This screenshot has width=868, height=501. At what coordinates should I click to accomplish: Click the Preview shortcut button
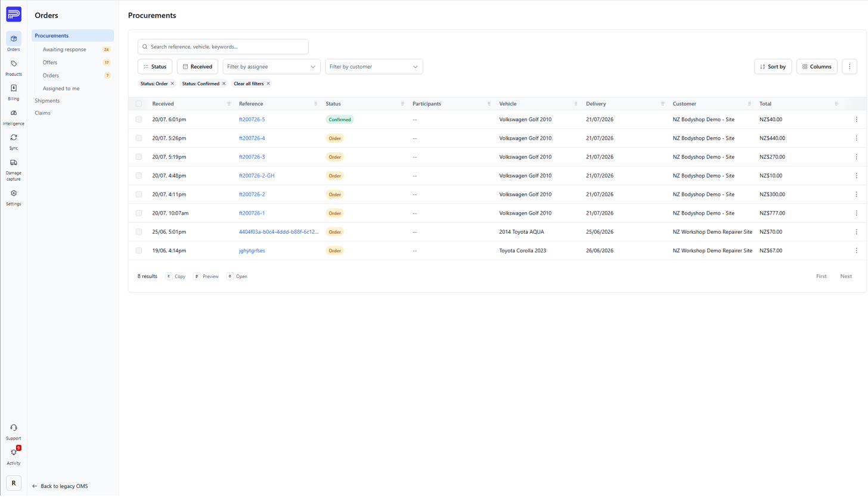click(x=206, y=276)
